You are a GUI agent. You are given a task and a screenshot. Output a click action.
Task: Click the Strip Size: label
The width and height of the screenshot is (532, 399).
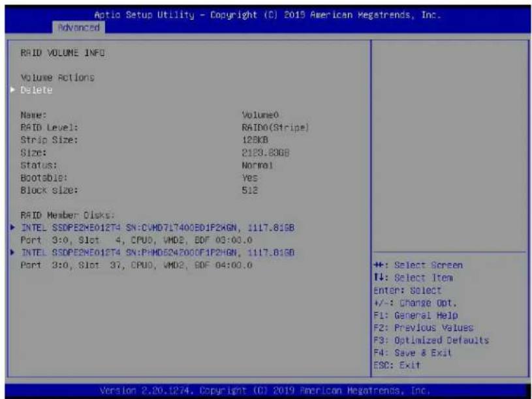click(49, 140)
